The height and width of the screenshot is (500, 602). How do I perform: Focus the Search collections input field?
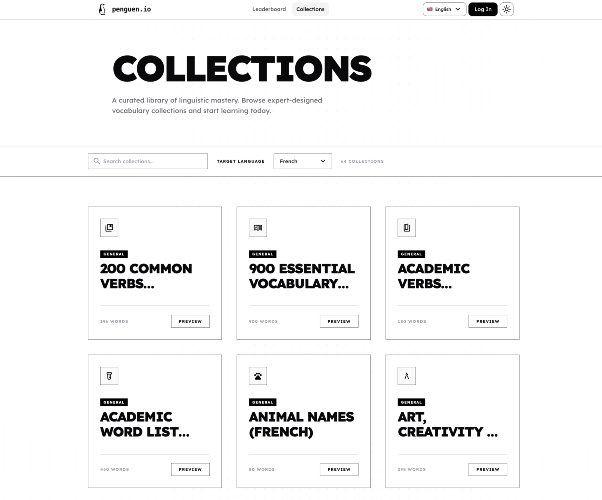pyautogui.click(x=148, y=161)
